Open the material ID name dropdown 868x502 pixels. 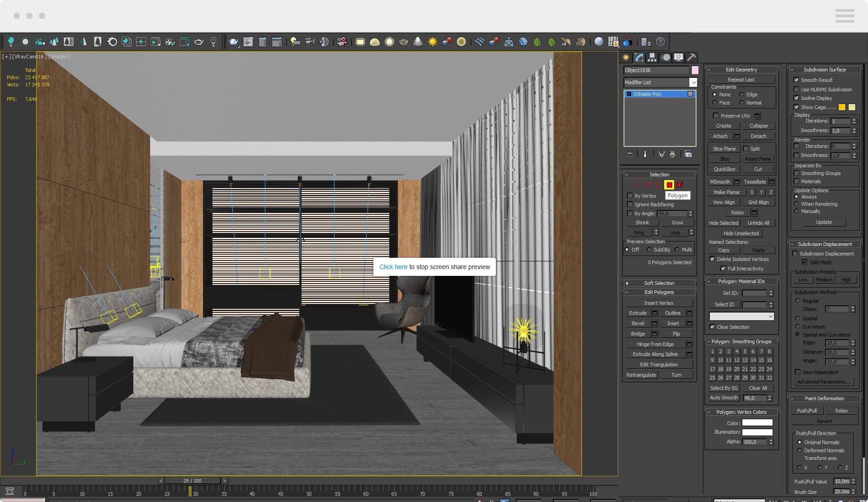741,316
